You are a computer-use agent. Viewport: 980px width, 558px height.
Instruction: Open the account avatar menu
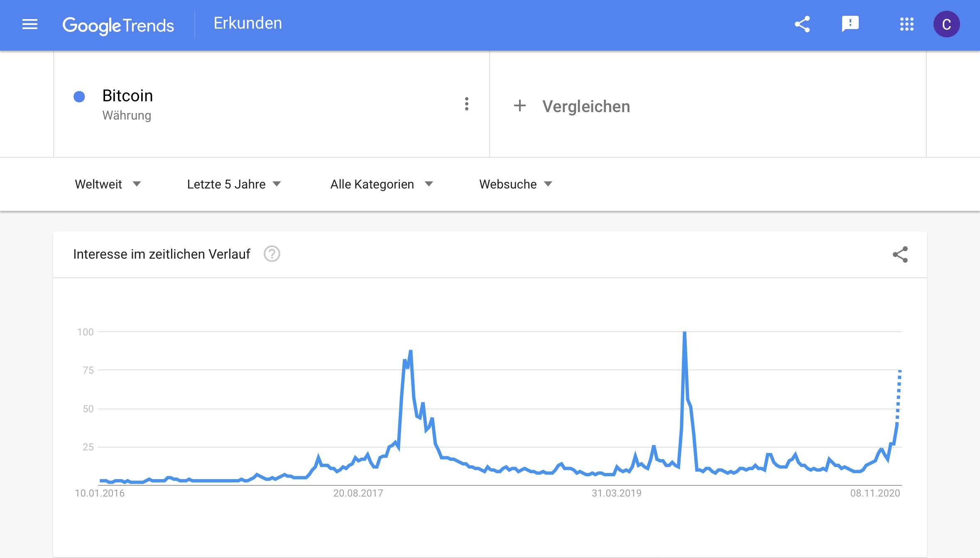(x=946, y=24)
